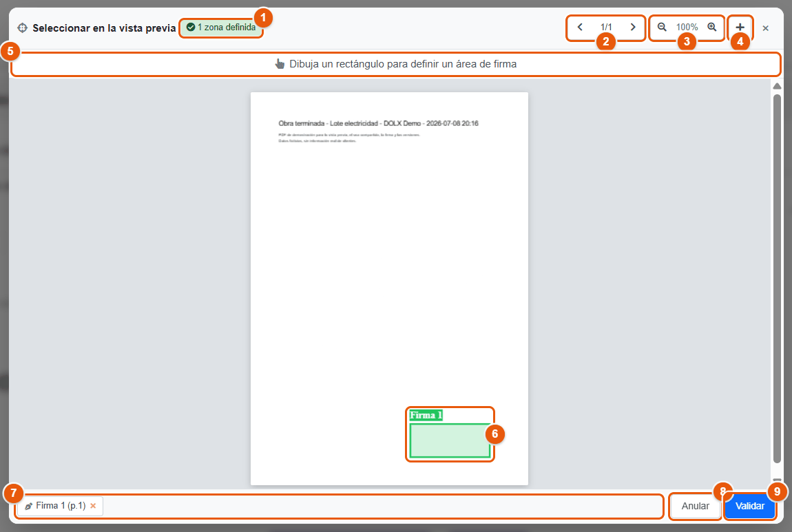The height and width of the screenshot is (532, 792).
Task: Click the vertical scrollbar of the preview
Action: pos(777,277)
